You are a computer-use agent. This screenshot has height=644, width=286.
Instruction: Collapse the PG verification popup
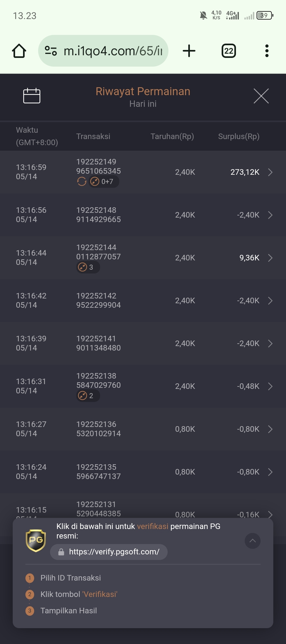pos(253,541)
